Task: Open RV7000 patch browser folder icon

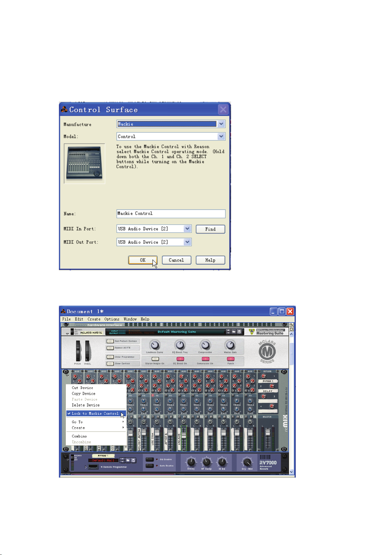Action: point(128,460)
